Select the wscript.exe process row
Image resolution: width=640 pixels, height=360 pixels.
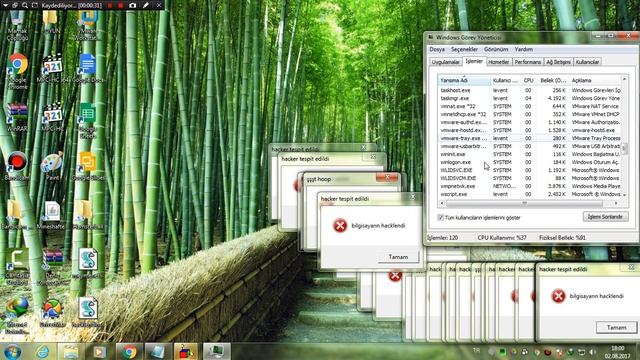pos(529,194)
